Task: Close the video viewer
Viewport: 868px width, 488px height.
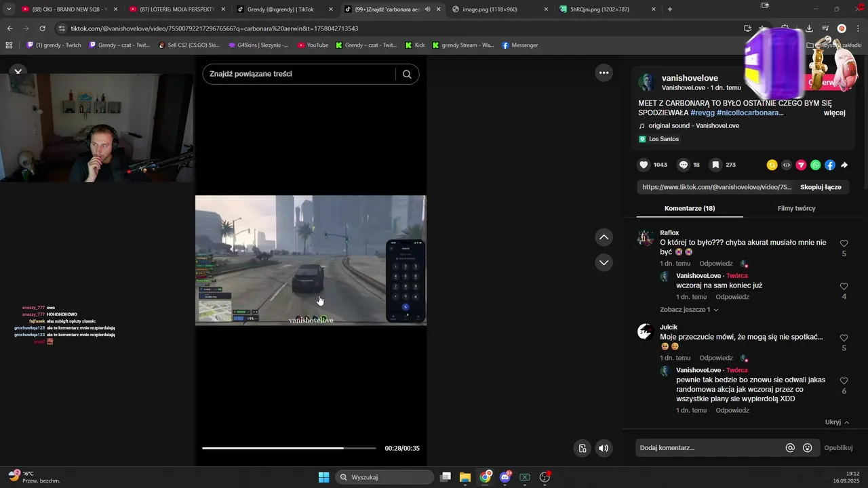Action: pos(18,71)
